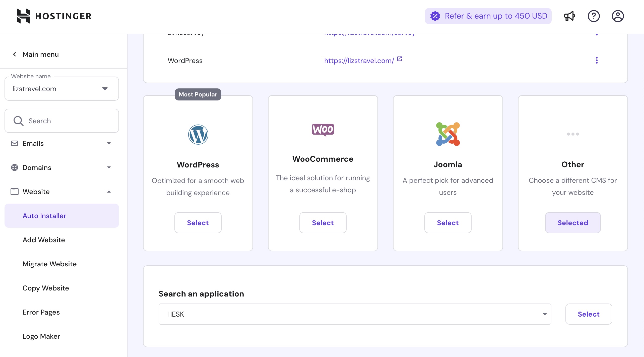This screenshot has width=644, height=357.
Task: Open Logo Maker
Action: pyautogui.click(x=41, y=336)
